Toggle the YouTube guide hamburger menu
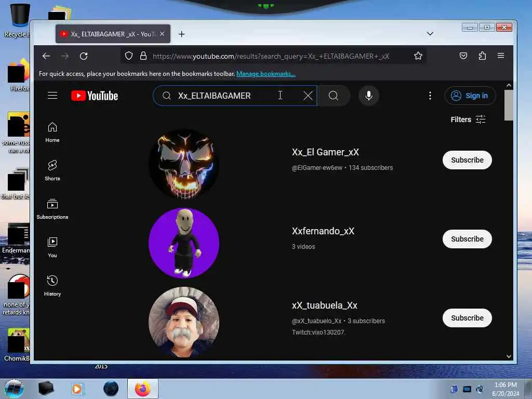 click(52, 96)
